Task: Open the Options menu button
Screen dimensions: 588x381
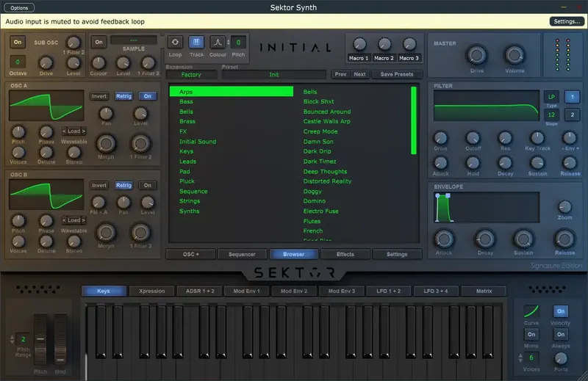Action: point(19,7)
